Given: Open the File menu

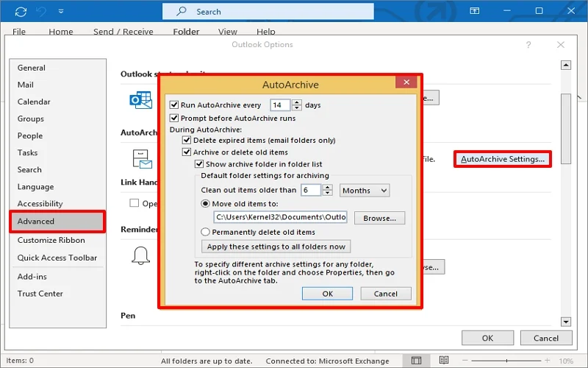Looking at the screenshot, I should click(19, 32).
